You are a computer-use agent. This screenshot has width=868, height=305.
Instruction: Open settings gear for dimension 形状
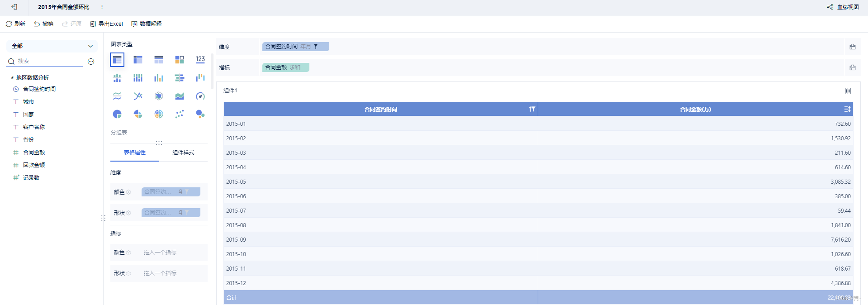pyautogui.click(x=128, y=213)
